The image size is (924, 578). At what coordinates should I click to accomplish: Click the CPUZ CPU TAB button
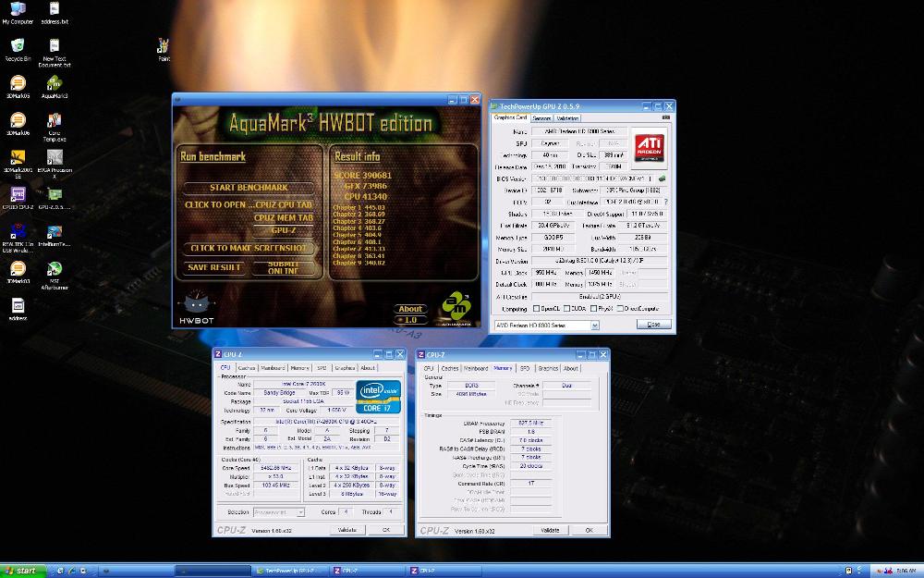tap(284, 204)
